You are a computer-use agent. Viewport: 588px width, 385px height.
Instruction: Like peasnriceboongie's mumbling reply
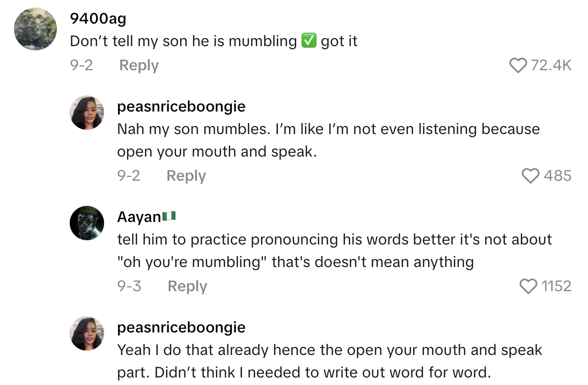coord(531,175)
